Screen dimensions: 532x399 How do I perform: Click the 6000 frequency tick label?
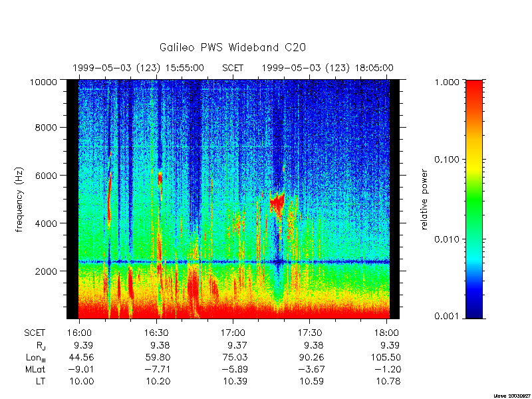47,176
